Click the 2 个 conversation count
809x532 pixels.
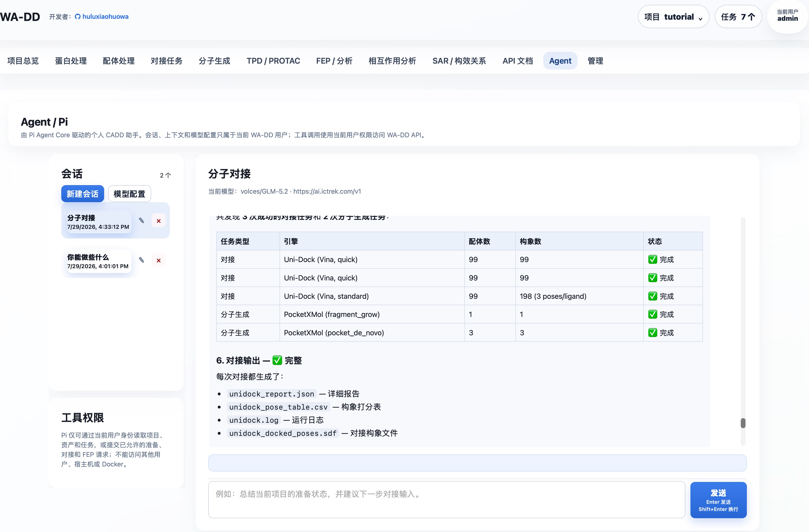pos(165,175)
